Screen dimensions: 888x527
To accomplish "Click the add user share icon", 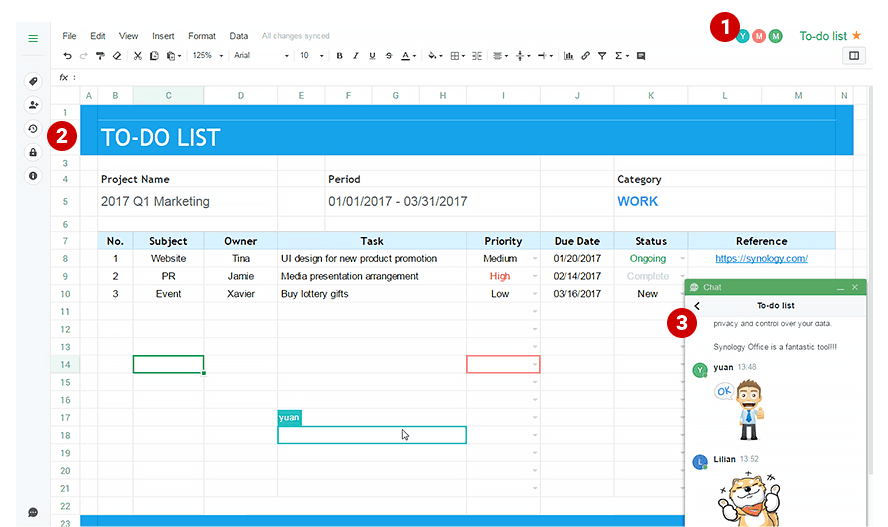I will coord(33,105).
